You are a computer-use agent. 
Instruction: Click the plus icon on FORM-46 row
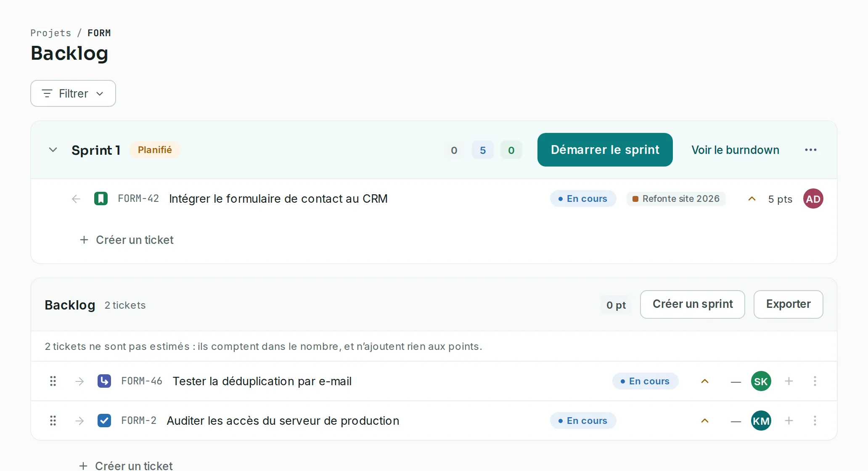pos(789,381)
